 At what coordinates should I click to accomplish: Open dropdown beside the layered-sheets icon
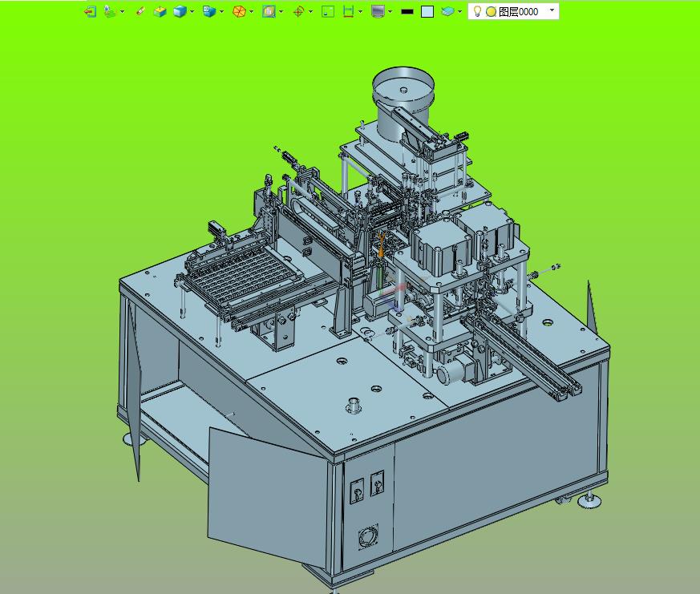(459, 11)
